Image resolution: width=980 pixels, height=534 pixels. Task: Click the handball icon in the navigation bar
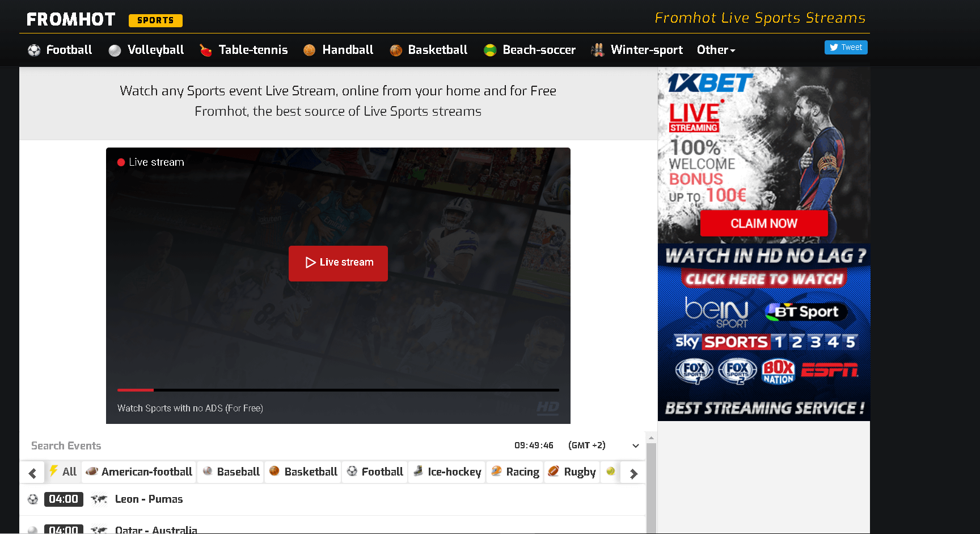tap(309, 50)
